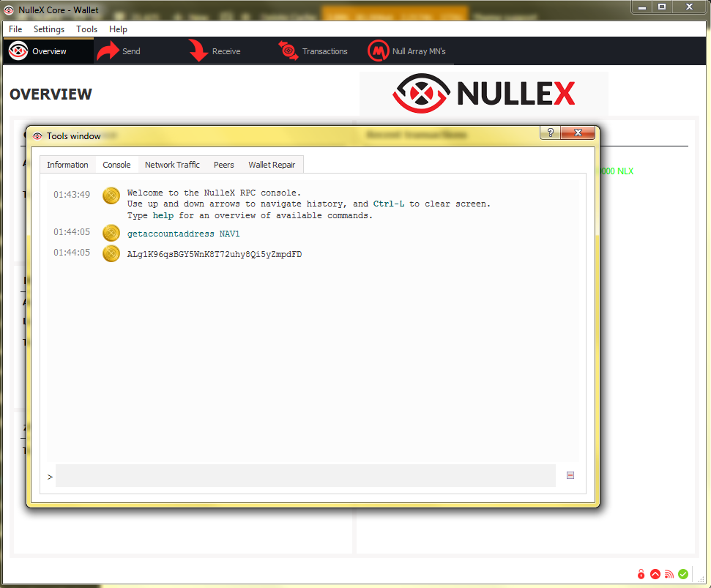Click the red Send arrow icon
This screenshot has width=711, height=588.
pos(108,51)
